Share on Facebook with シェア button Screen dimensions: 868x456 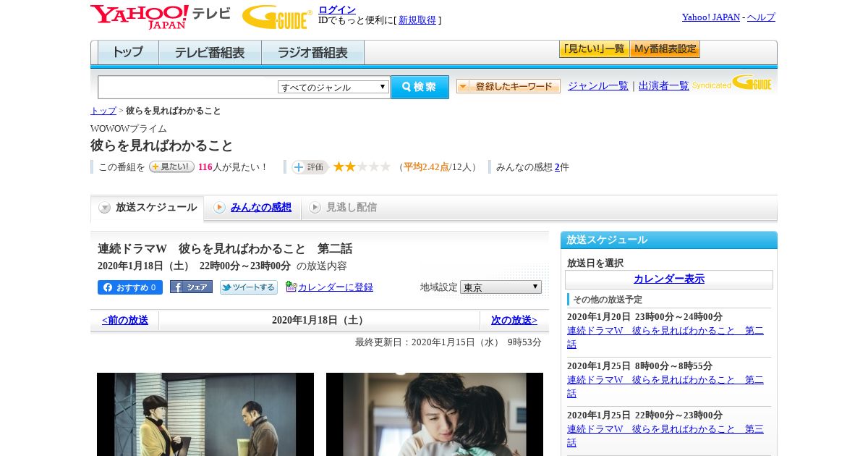191,287
